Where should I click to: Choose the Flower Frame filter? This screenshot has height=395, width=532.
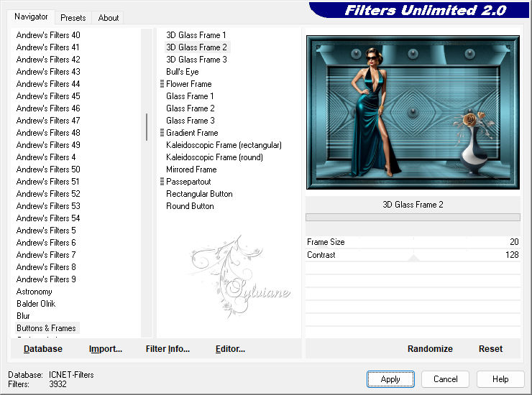(188, 84)
